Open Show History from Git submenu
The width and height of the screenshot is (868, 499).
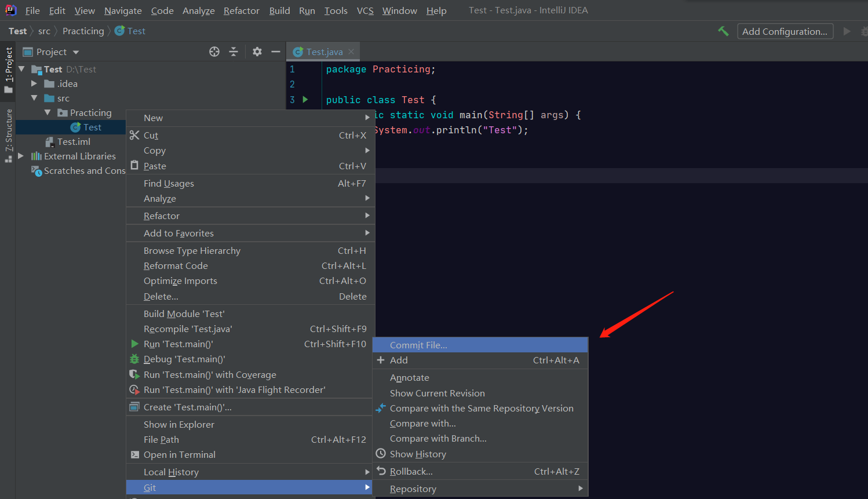pyautogui.click(x=480, y=454)
